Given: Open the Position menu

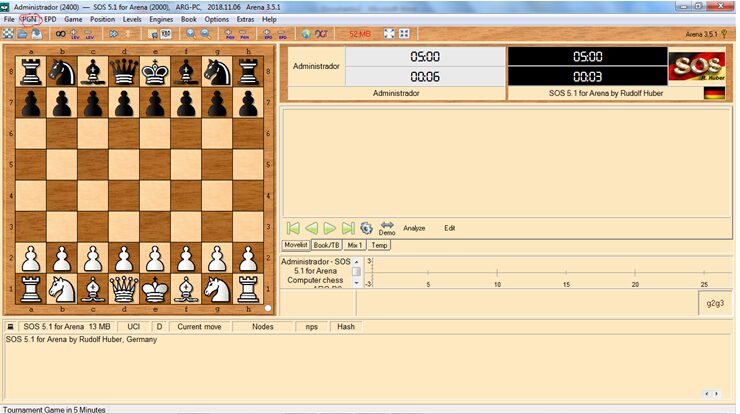Looking at the screenshot, I should [x=102, y=19].
